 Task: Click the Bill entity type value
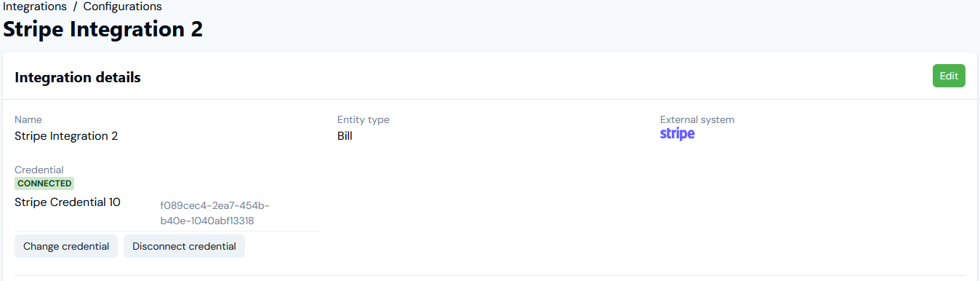(x=345, y=136)
